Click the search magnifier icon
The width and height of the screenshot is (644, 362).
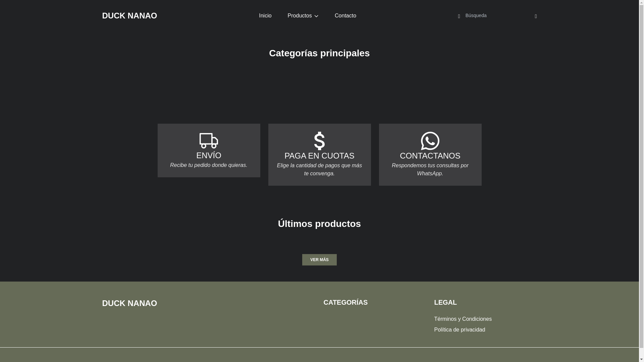click(459, 16)
